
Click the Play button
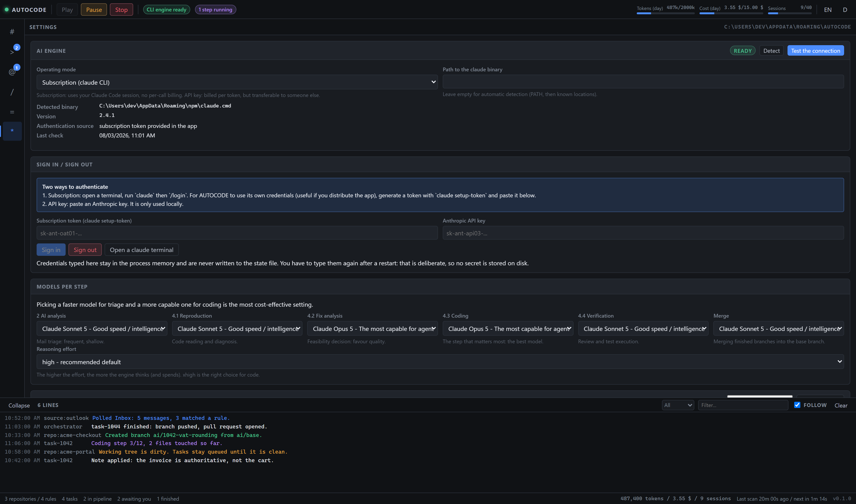[67, 10]
